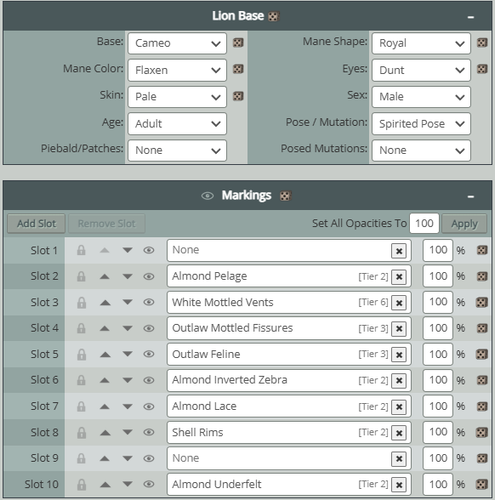
Task: Move Slot 6 down with arrow
Action: pos(127,380)
